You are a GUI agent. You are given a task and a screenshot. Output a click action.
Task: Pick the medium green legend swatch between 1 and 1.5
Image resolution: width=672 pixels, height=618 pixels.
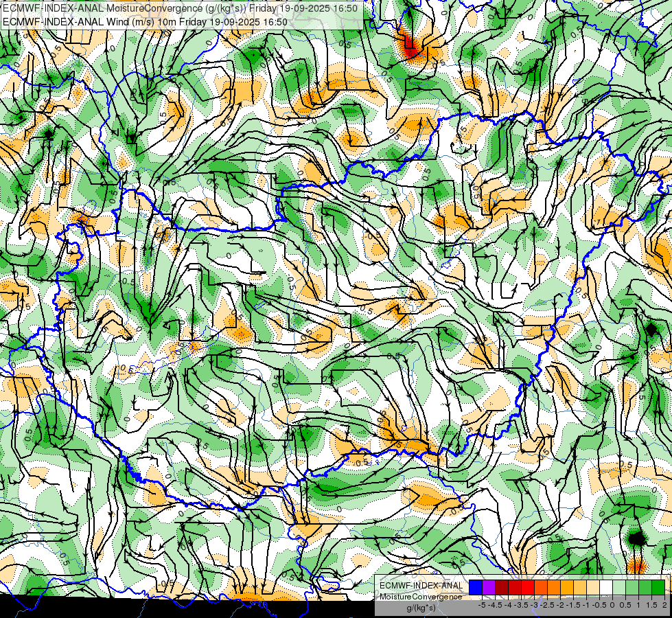(x=645, y=588)
